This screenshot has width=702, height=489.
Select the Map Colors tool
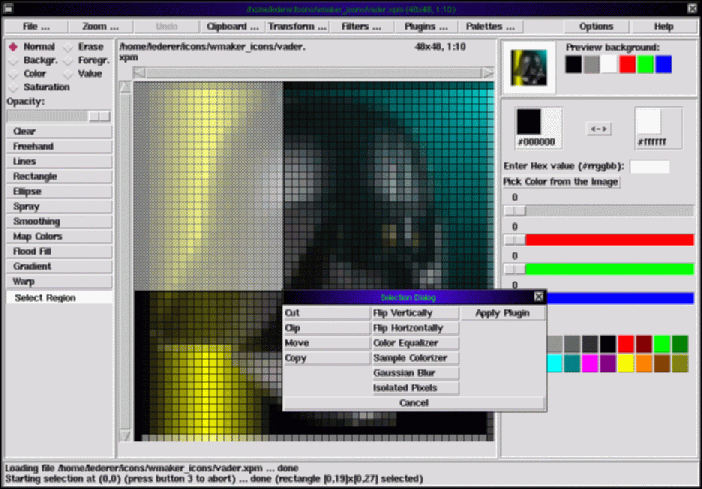(59, 236)
